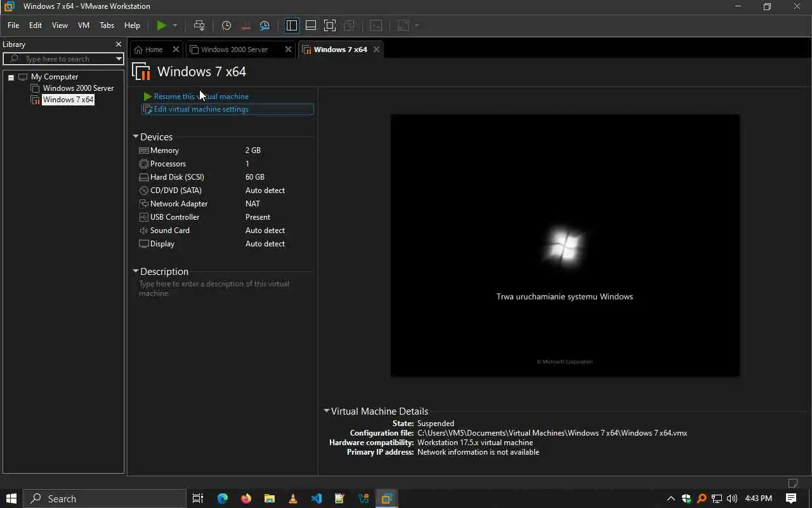
Task: Open Visual Studio Code from the taskbar
Action: [317, 498]
